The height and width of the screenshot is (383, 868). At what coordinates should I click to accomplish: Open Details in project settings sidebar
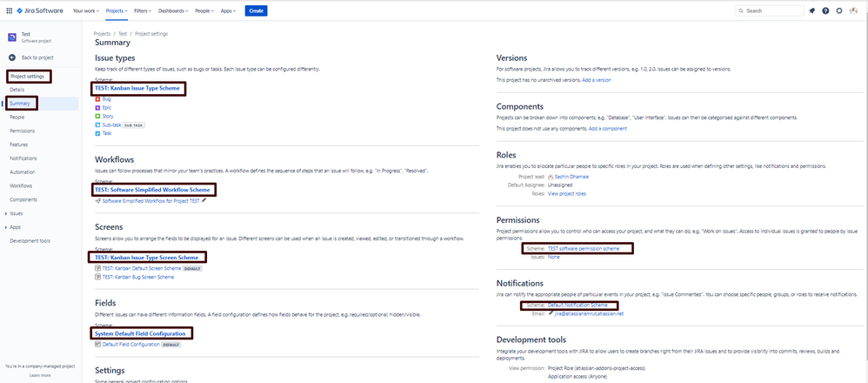(17, 90)
